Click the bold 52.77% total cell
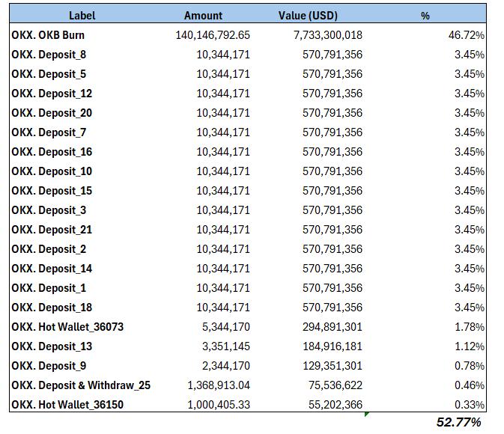 click(x=458, y=423)
